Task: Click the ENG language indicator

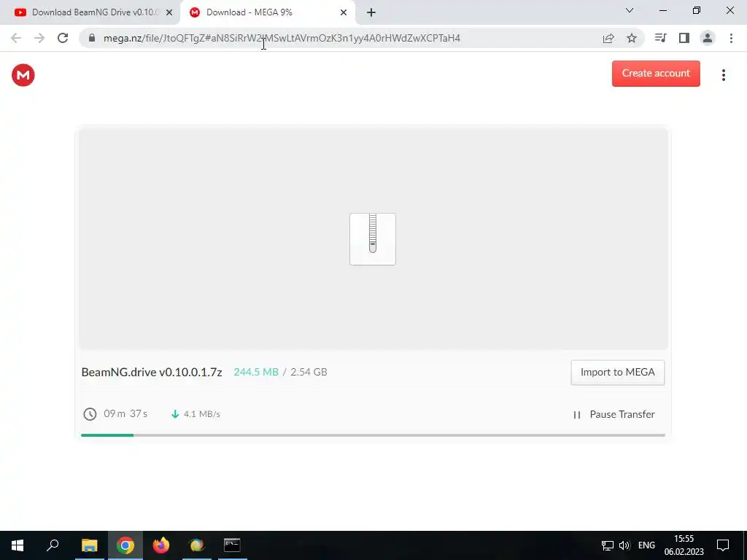Action: tap(646, 545)
